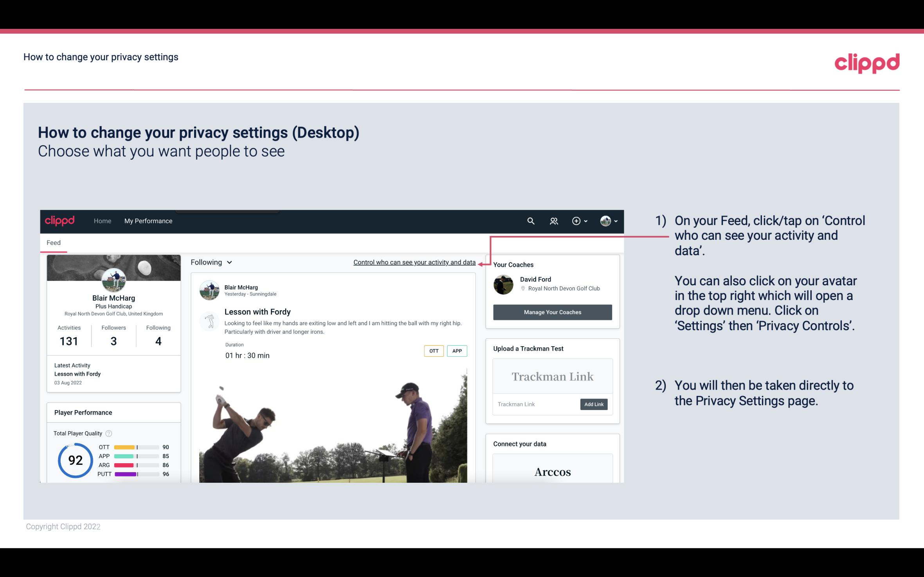The image size is (924, 577).
Task: Click the Trackman Link input field
Action: pos(536,404)
